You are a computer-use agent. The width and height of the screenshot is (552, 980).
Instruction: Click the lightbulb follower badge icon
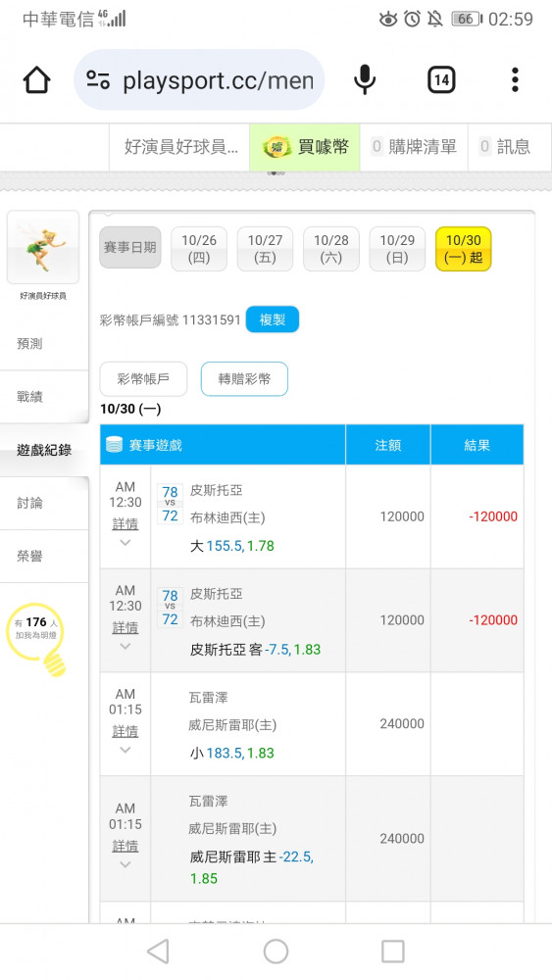coord(38,639)
